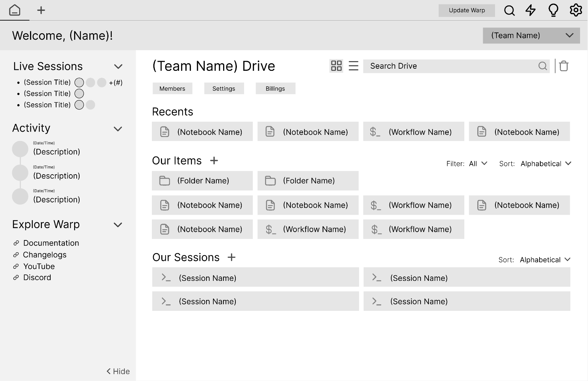The height and width of the screenshot is (381, 588).
Task: Open the bottom-left Session Name card
Action: (x=255, y=301)
